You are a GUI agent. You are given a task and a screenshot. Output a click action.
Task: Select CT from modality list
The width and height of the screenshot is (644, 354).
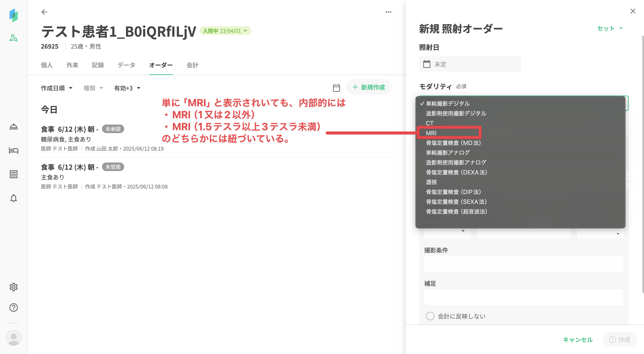click(430, 123)
